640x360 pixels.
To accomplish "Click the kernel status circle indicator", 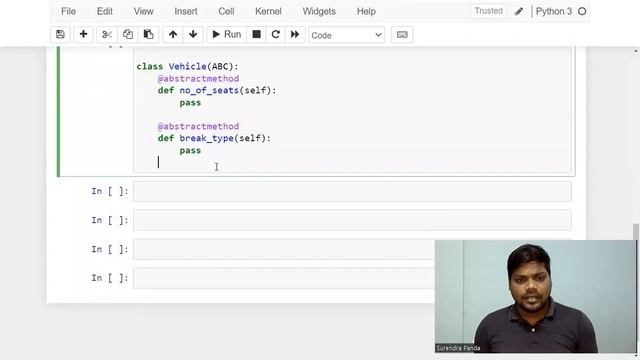I will click(x=582, y=11).
